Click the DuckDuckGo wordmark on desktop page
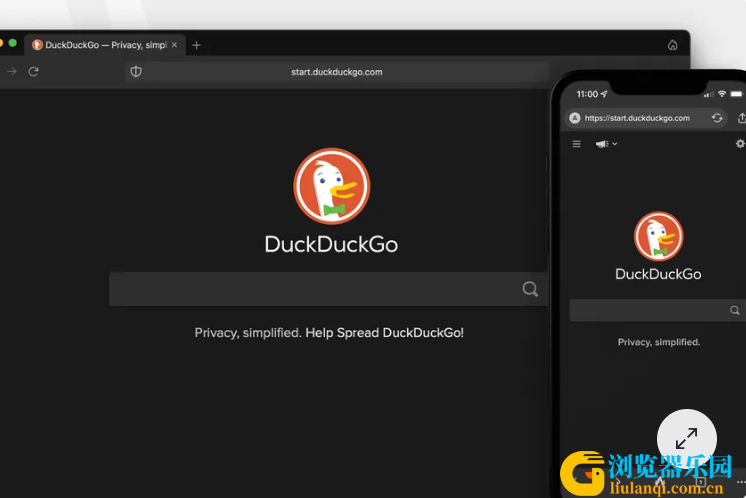 (x=331, y=244)
